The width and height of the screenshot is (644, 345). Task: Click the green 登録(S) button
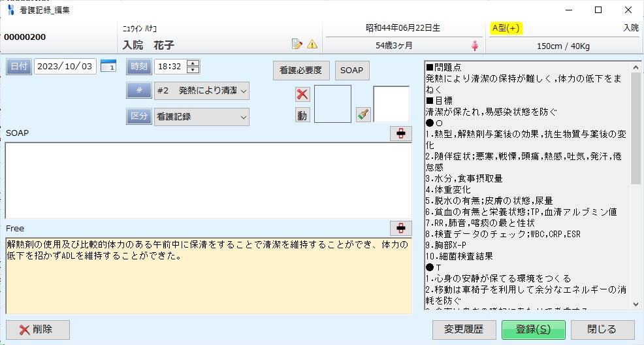click(534, 329)
